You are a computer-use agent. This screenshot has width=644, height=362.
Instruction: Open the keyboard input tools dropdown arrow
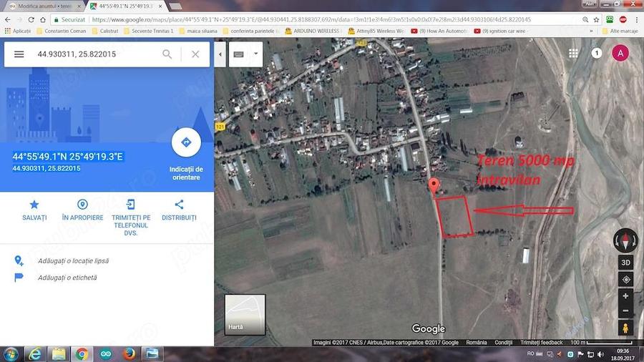256,54
